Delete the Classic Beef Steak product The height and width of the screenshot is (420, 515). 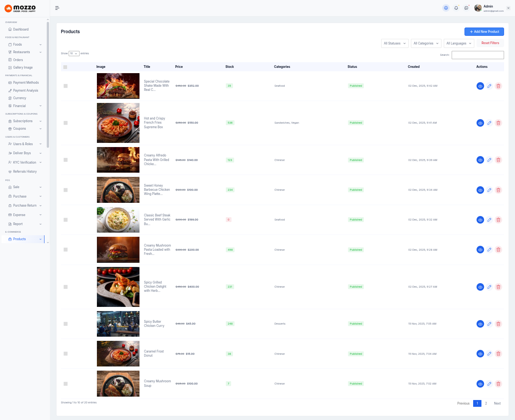498,220
